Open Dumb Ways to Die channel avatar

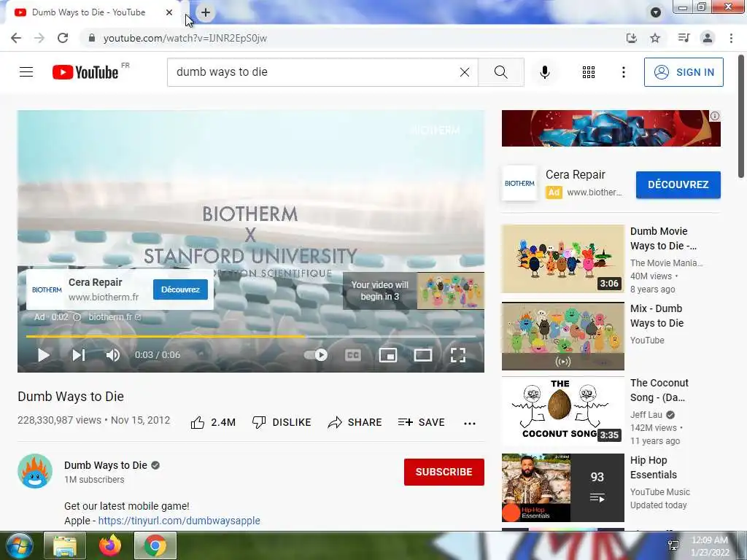35,471
